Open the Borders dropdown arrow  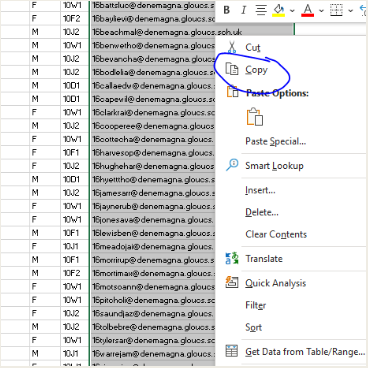350,11
